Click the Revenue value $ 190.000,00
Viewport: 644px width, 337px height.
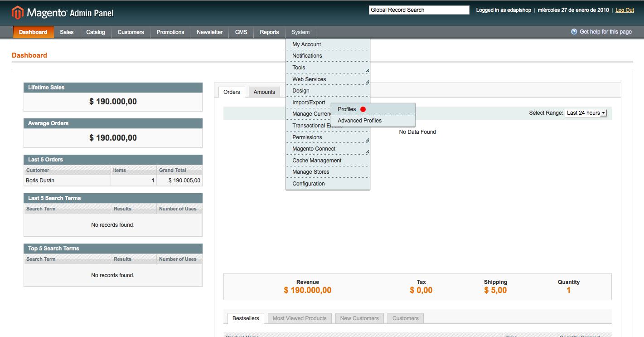[308, 290]
